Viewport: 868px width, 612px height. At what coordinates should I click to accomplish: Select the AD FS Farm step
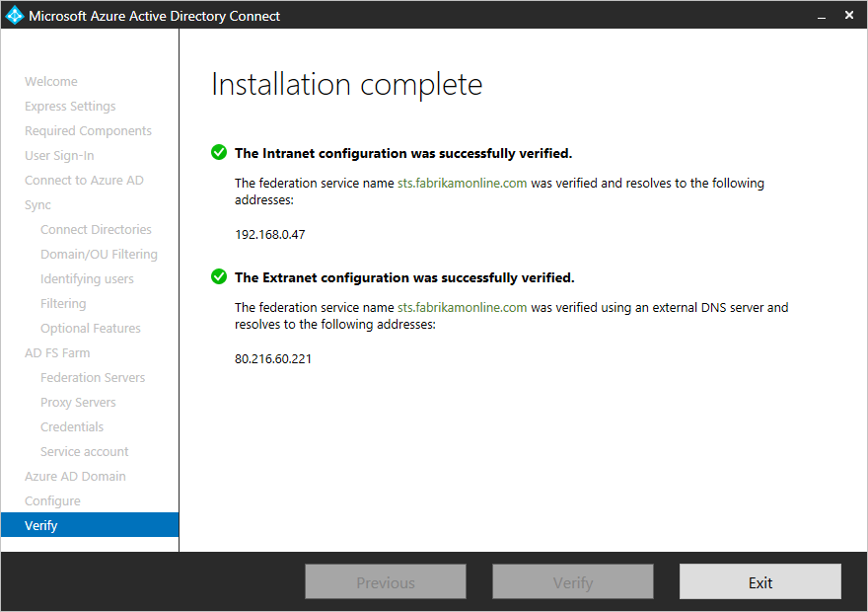[x=57, y=352]
